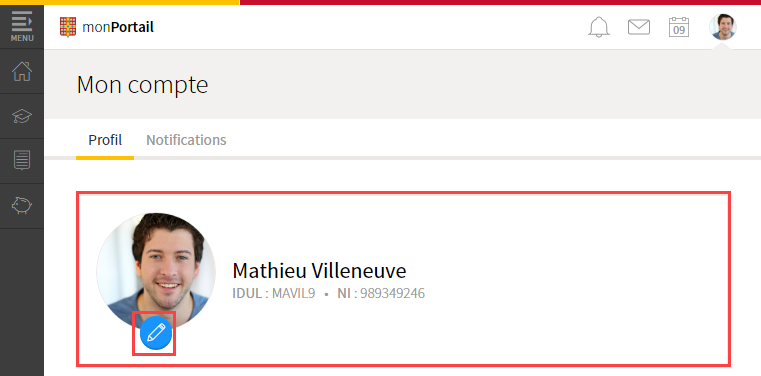Open the graduation cap studies section
The height and width of the screenshot is (376, 761).
(22, 116)
